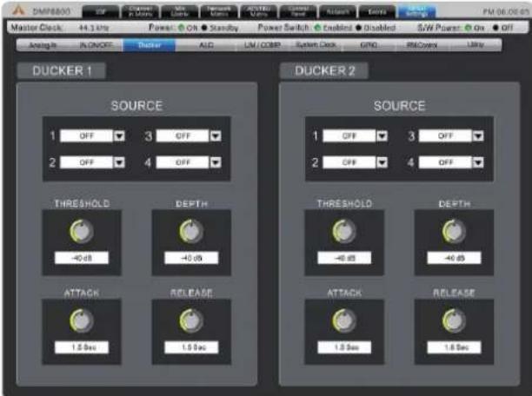Select Power Standby radio button
The height and width of the screenshot is (396, 532).
pos(204,28)
